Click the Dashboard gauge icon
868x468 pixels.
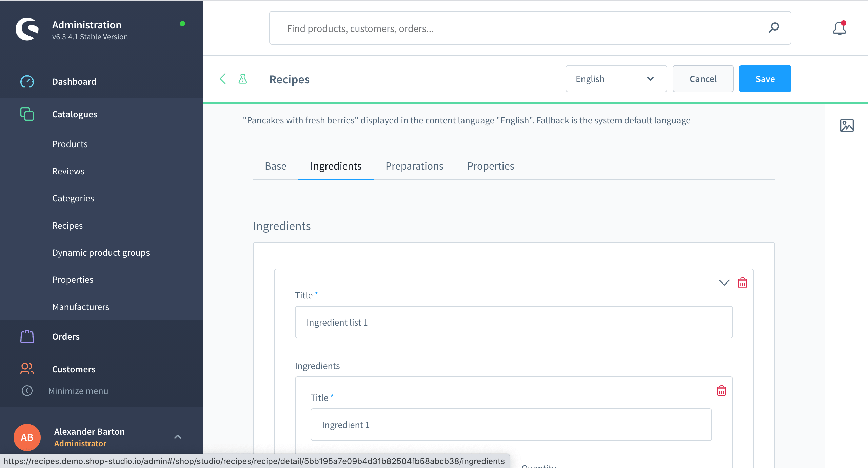click(27, 82)
